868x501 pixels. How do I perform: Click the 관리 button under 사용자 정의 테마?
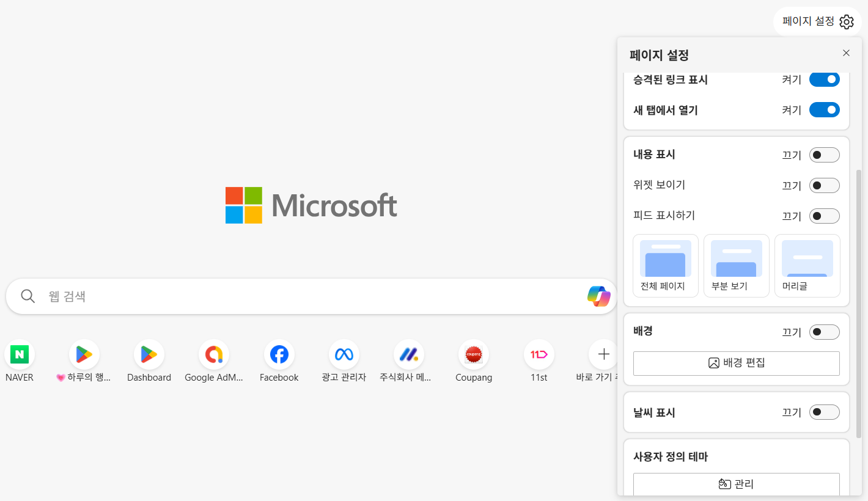click(x=737, y=485)
